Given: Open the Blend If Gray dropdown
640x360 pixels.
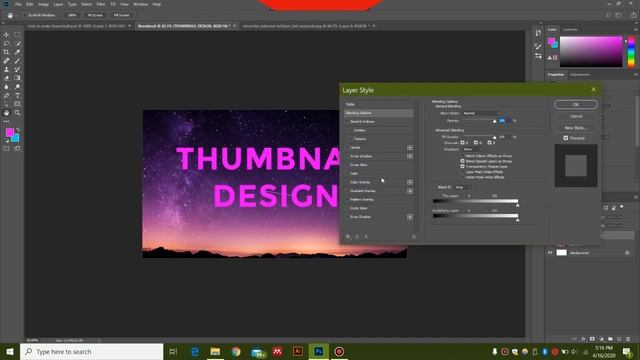Looking at the screenshot, I should click(x=463, y=187).
